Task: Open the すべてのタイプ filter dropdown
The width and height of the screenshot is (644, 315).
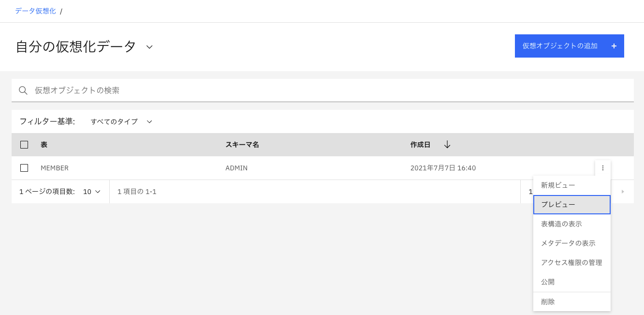Action: coord(121,121)
